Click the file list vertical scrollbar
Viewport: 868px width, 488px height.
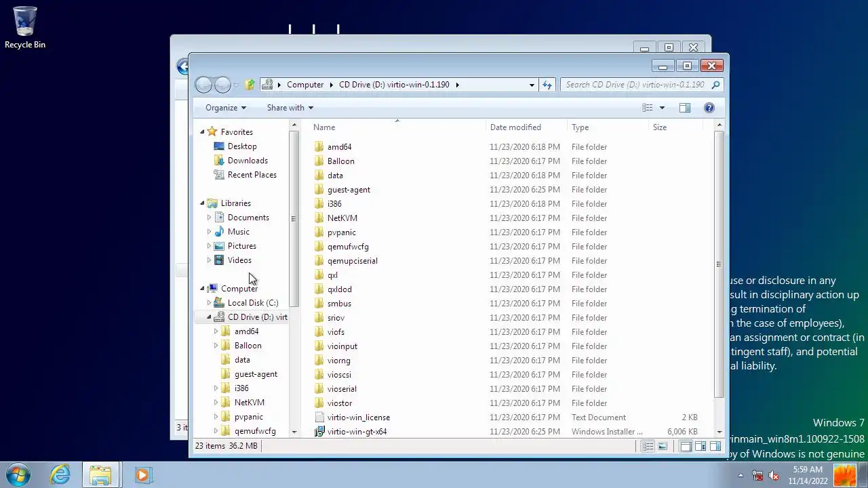coord(719,265)
